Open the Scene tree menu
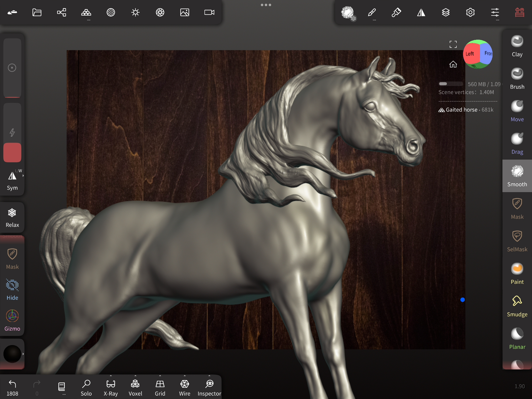The height and width of the screenshot is (399, 532). point(62,12)
